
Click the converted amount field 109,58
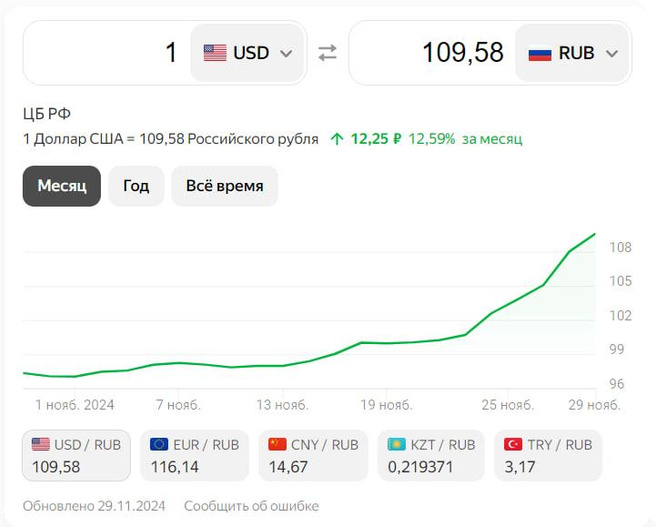pos(430,53)
